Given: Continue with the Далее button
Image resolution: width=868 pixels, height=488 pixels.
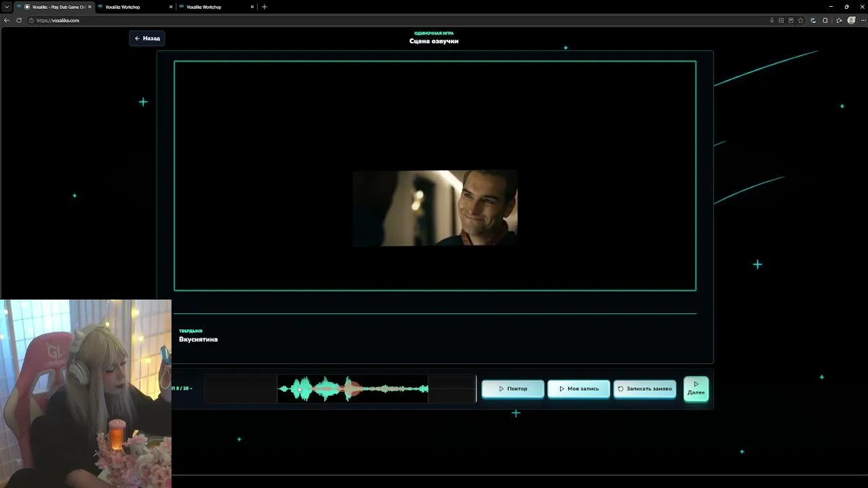Looking at the screenshot, I should (696, 388).
